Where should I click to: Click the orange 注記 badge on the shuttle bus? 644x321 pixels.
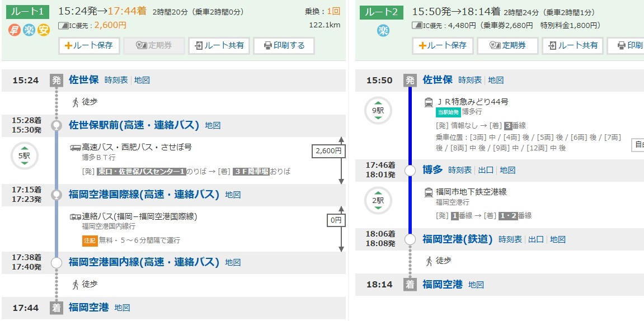(x=90, y=240)
